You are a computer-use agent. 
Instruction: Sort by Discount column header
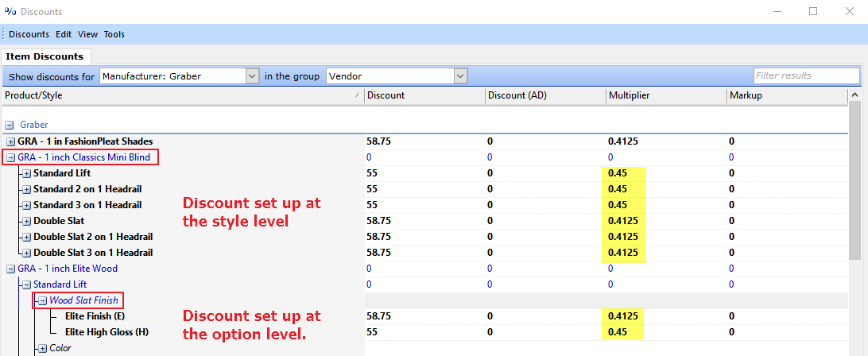(x=424, y=96)
